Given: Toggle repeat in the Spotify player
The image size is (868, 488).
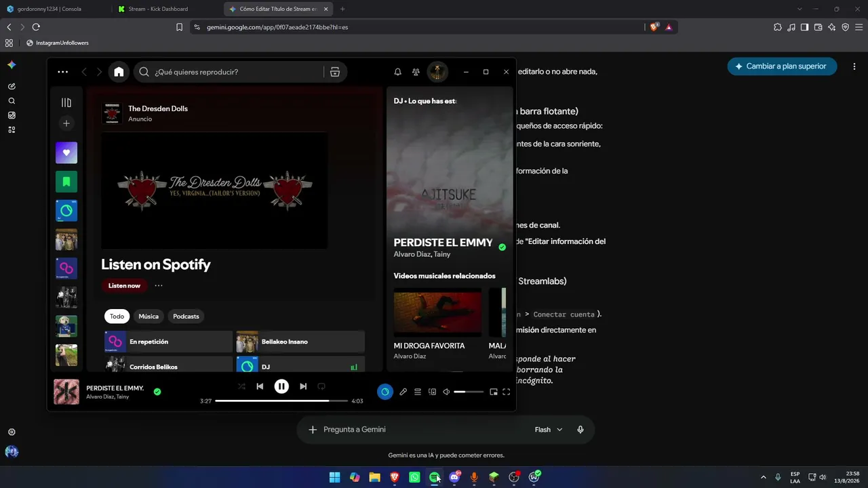Looking at the screenshot, I should click(321, 386).
